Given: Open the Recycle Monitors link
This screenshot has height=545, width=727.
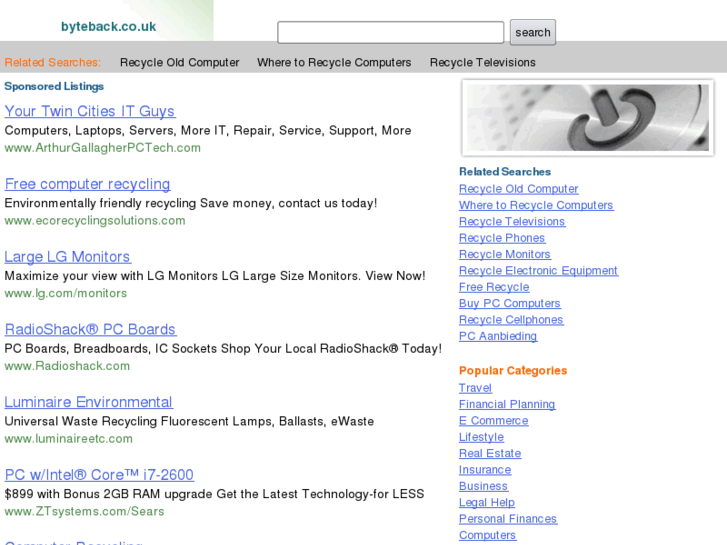Looking at the screenshot, I should pyautogui.click(x=505, y=255).
